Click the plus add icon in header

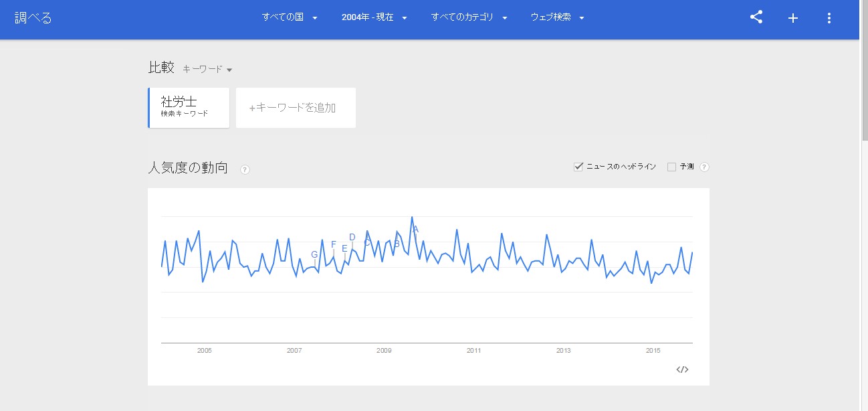coord(793,18)
